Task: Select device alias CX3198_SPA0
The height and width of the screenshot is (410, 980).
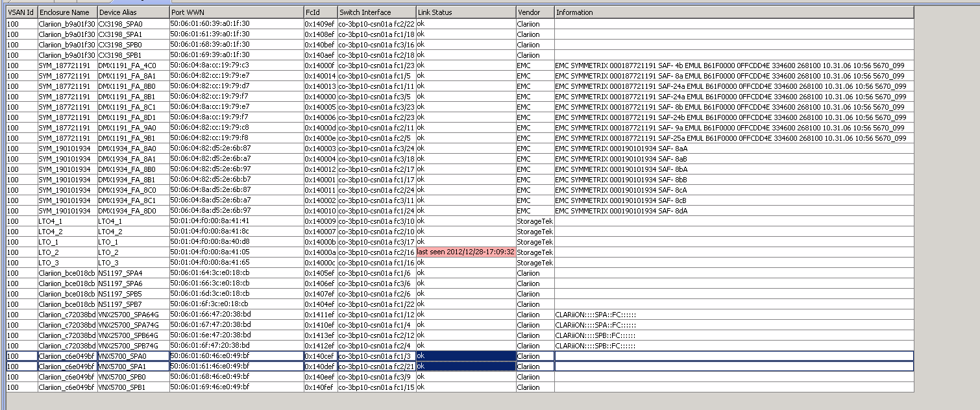Action: click(x=133, y=24)
